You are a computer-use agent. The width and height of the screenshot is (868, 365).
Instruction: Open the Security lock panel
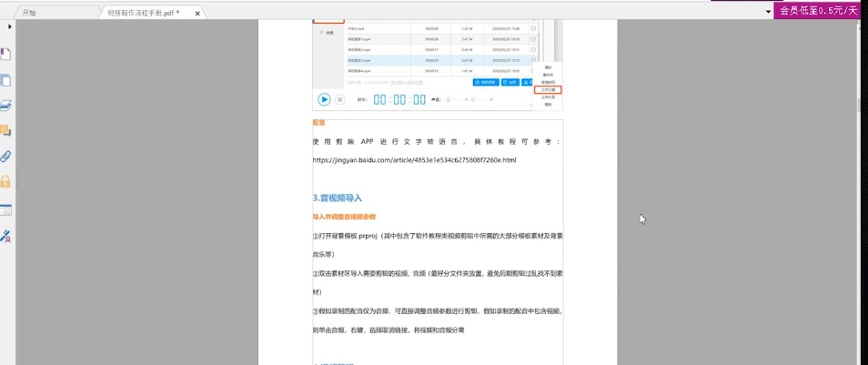pyautogui.click(x=6, y=181)
